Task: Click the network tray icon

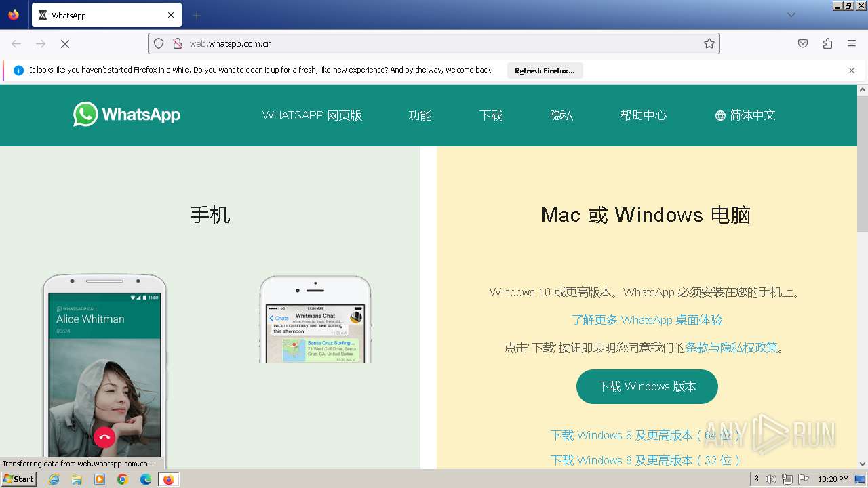Action: click(787, 479)
